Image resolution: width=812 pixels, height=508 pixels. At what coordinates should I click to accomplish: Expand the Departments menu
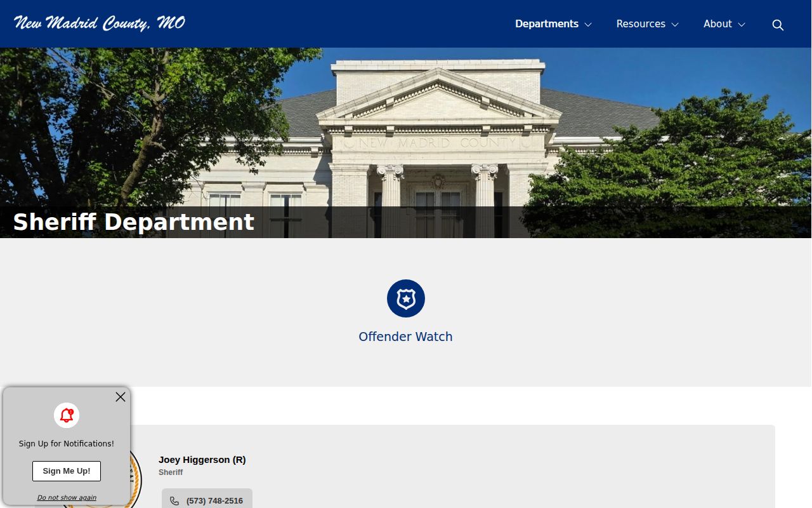click(x=553, y=24)
